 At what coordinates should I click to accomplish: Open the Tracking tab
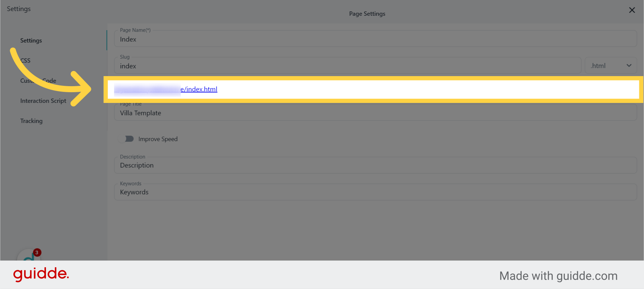(x=32, y=121)
